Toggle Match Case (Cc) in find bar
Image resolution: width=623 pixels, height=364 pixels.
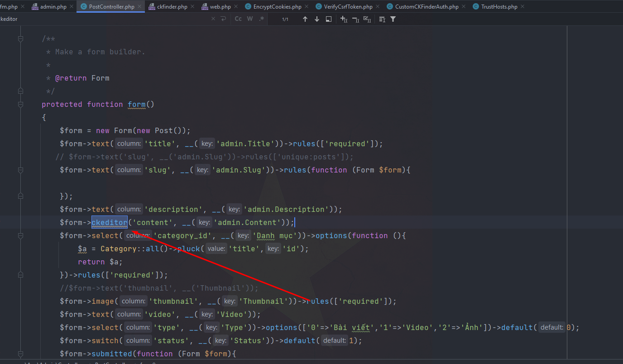pos(238,19)
